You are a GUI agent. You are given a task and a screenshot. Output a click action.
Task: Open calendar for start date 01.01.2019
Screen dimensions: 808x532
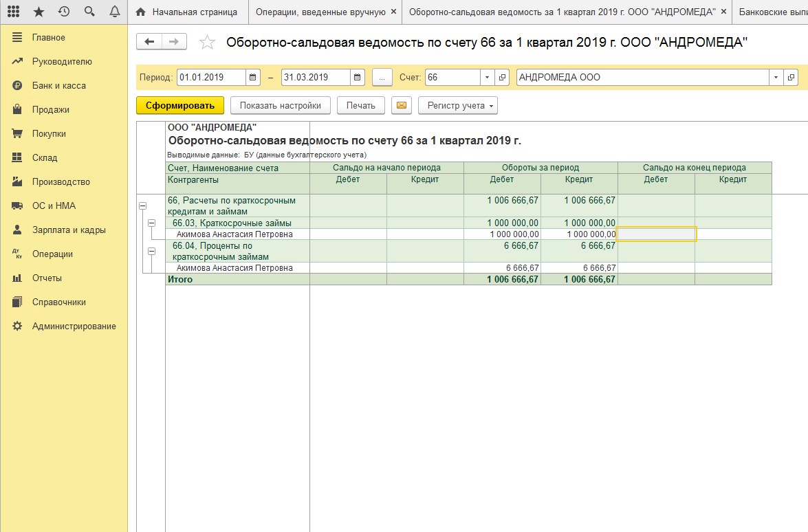pos(253,77)
